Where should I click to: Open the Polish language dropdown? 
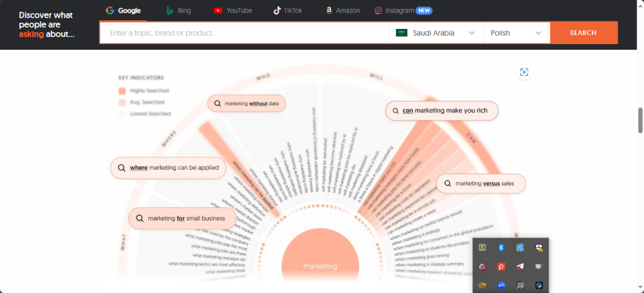[517, 33]
